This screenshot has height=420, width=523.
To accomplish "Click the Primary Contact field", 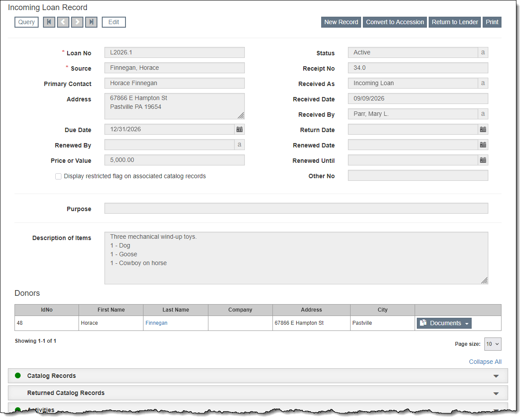I will point(175,83).
